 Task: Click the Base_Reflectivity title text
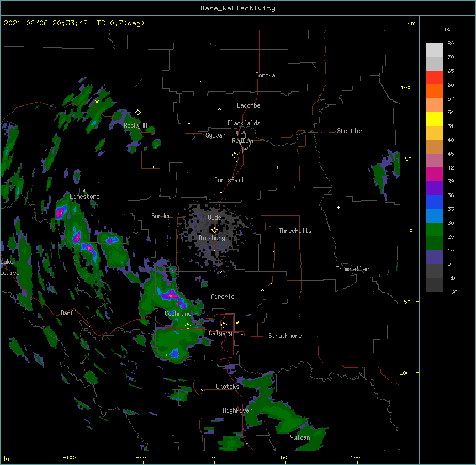pos(238,8)
